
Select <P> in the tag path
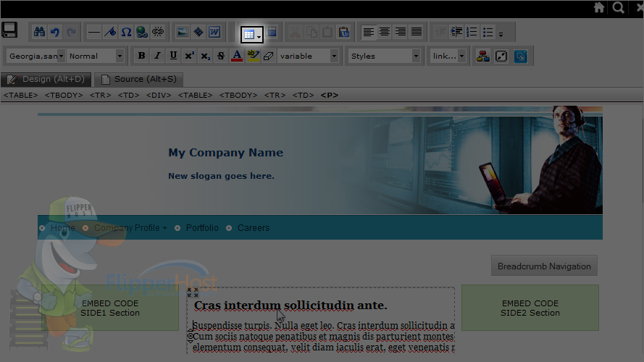point(330,96)
